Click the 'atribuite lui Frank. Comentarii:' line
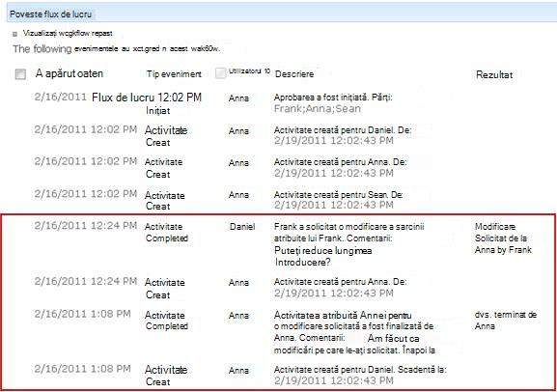This screenshot has height=392, width=557. [333, 238]
